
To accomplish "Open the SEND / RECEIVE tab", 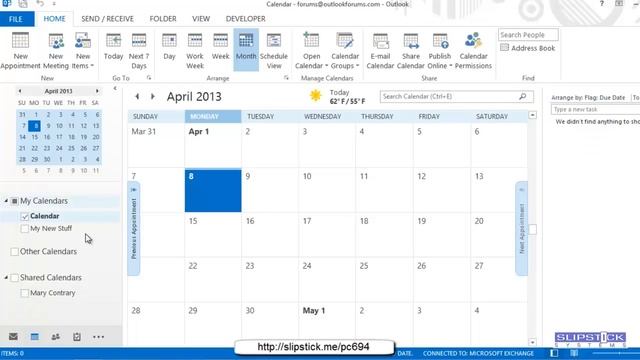I will [x=107, y=19].
